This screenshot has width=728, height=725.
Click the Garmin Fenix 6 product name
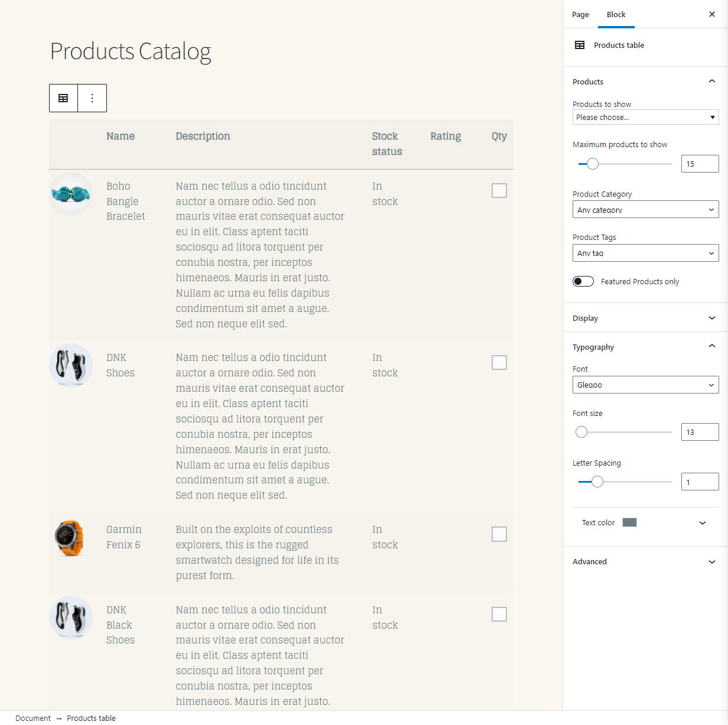point(123,537)
